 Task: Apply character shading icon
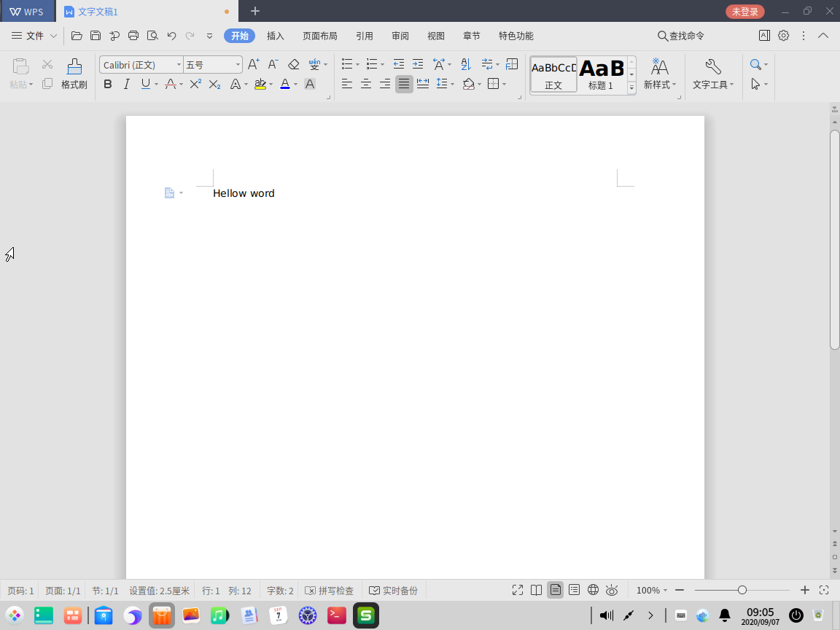(x=310, y=84)
